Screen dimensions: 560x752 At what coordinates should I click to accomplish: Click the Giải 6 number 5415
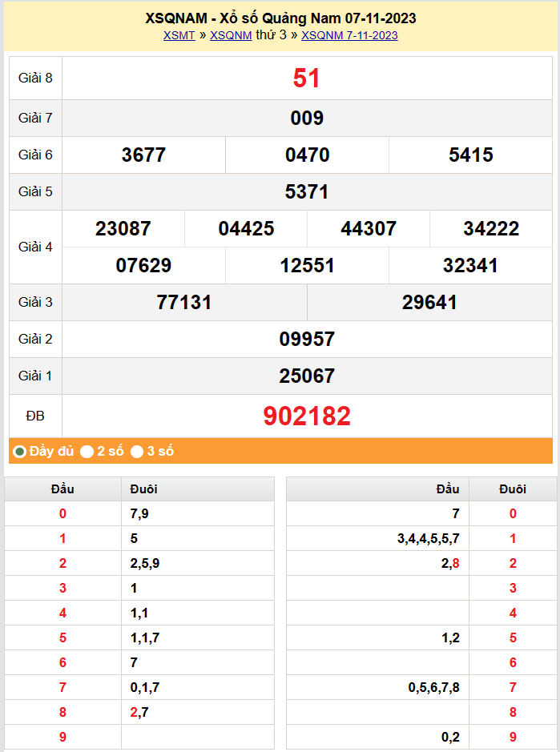click(x=471, y=155)
